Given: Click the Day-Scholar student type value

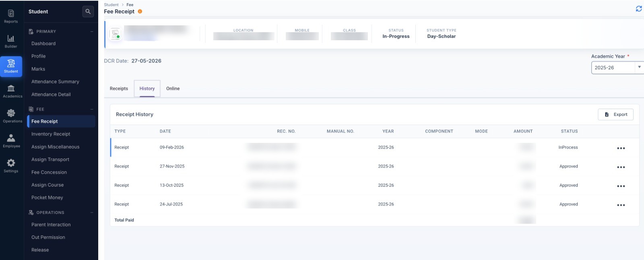Looking at the screenshot, I should [442, 36].
